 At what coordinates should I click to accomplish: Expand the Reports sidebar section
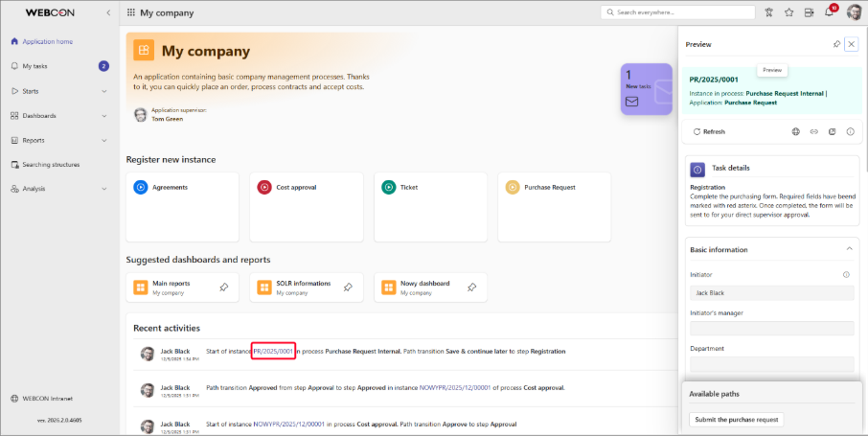(103, 140)
